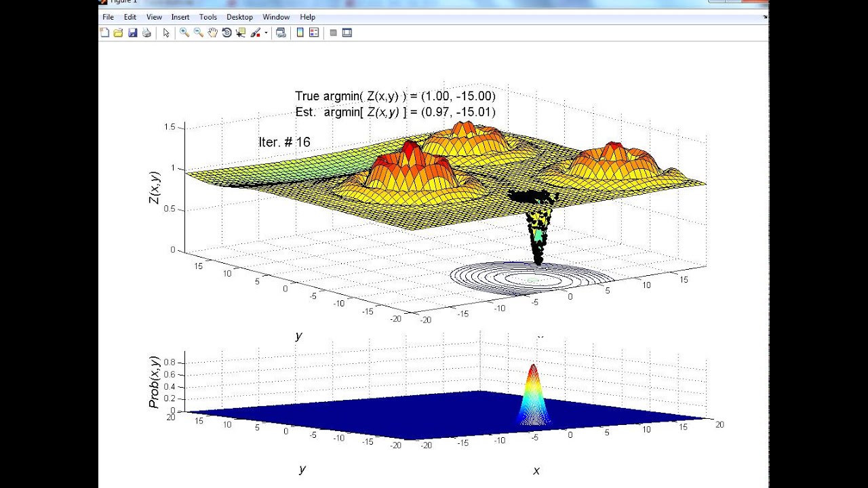Viewport: 868px width, 488px height.
Task: Show plot tools and dock figure icon
Action: 347,33
